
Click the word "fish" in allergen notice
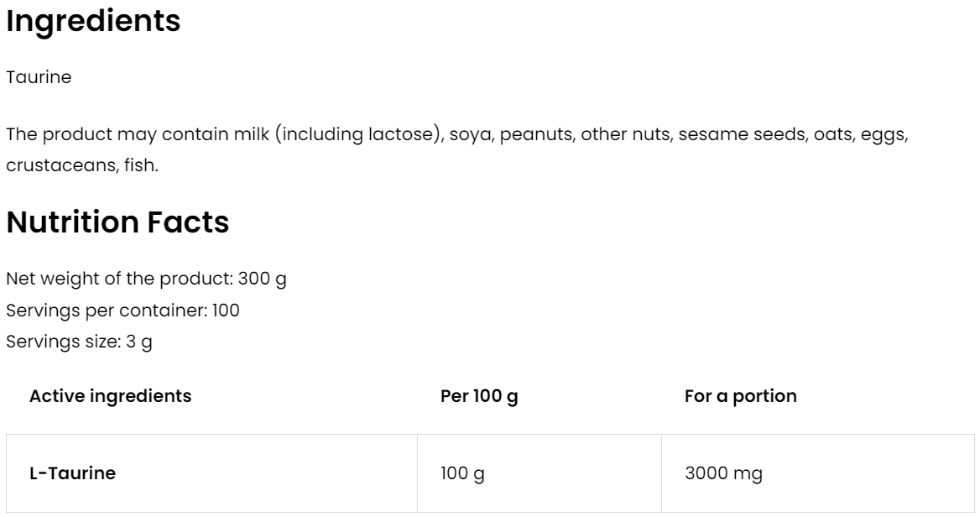point(141,165)
